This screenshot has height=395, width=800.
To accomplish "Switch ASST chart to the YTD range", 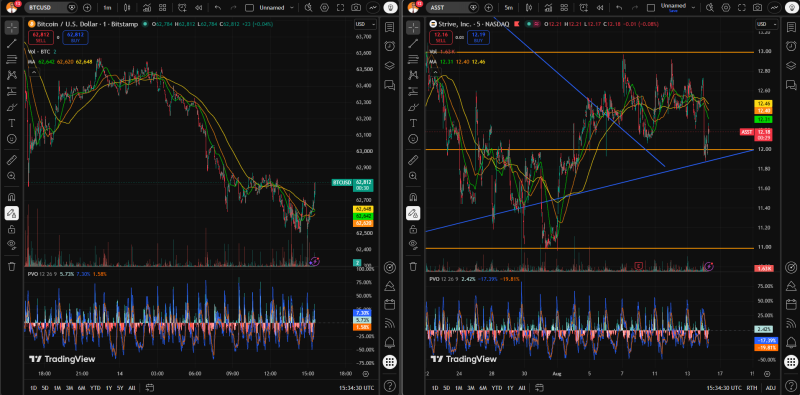I will click(496, 388).
